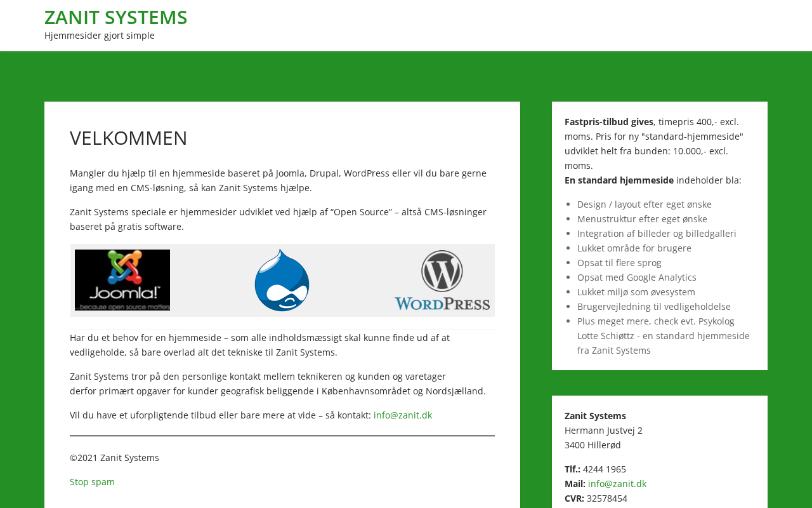Viewport: 812px width, 508px height.
Task: Click 'Design / layout efter eget ønske'
Action: point(645,204)
